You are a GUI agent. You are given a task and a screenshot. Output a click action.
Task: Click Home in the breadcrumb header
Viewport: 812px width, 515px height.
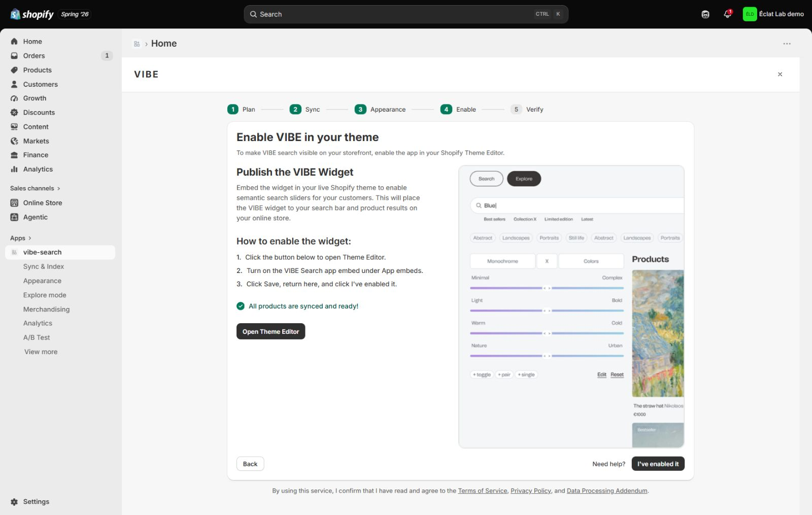click(x=164, y=44)
